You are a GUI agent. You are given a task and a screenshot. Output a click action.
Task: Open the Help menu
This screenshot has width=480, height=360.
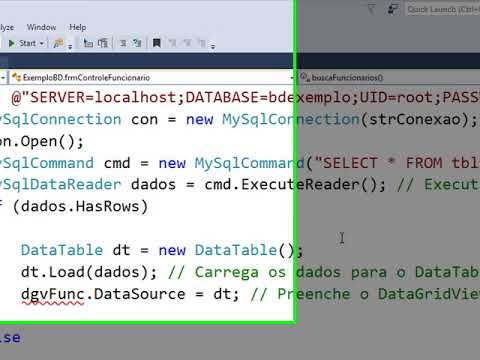coord(77,27)
